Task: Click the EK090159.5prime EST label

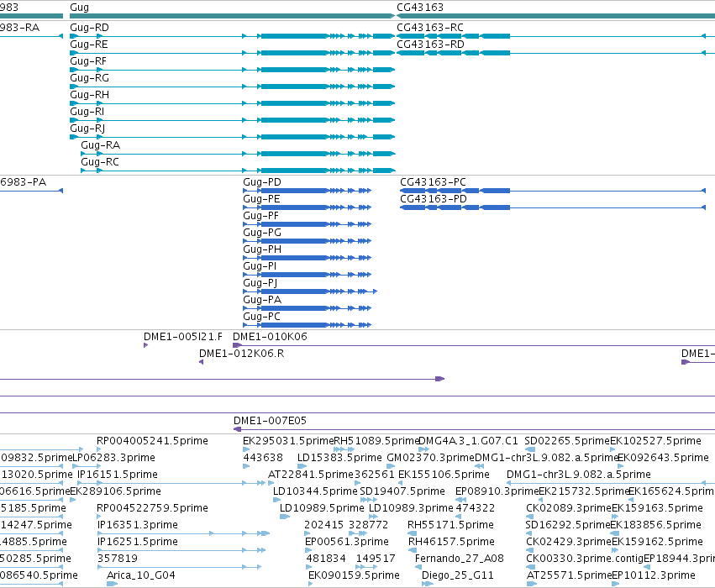Action: pos(354,575)
